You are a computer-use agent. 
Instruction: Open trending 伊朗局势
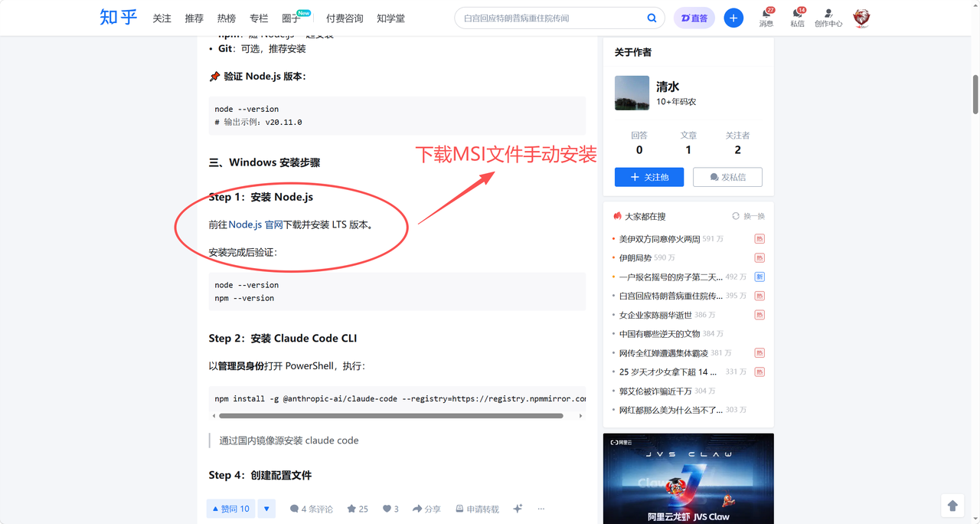635,258
